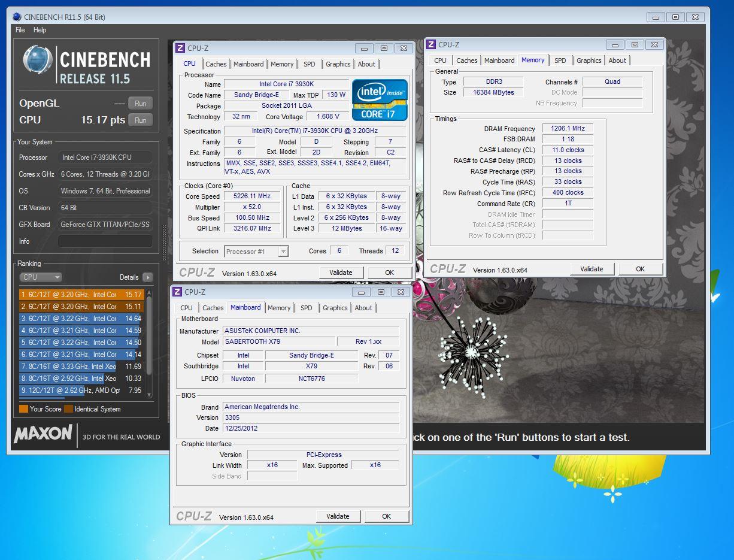Click the Identical System brown legend swatch
This screenshot has width=734, height=560.
coord(68,409)
